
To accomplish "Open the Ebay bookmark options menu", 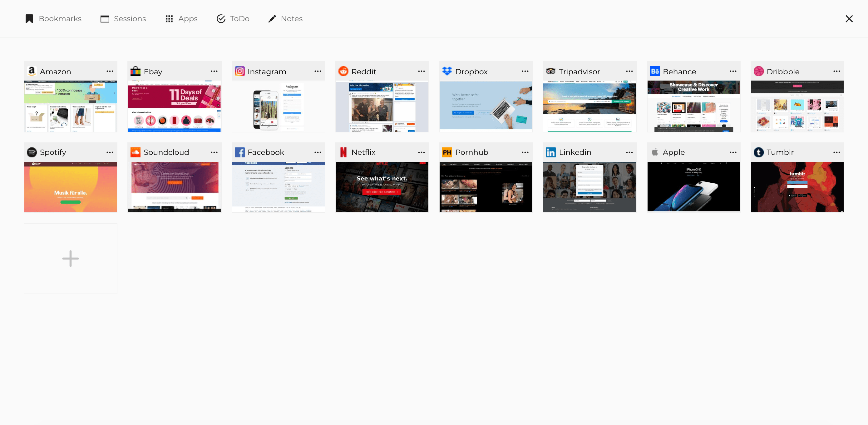I will click(214, 71).
